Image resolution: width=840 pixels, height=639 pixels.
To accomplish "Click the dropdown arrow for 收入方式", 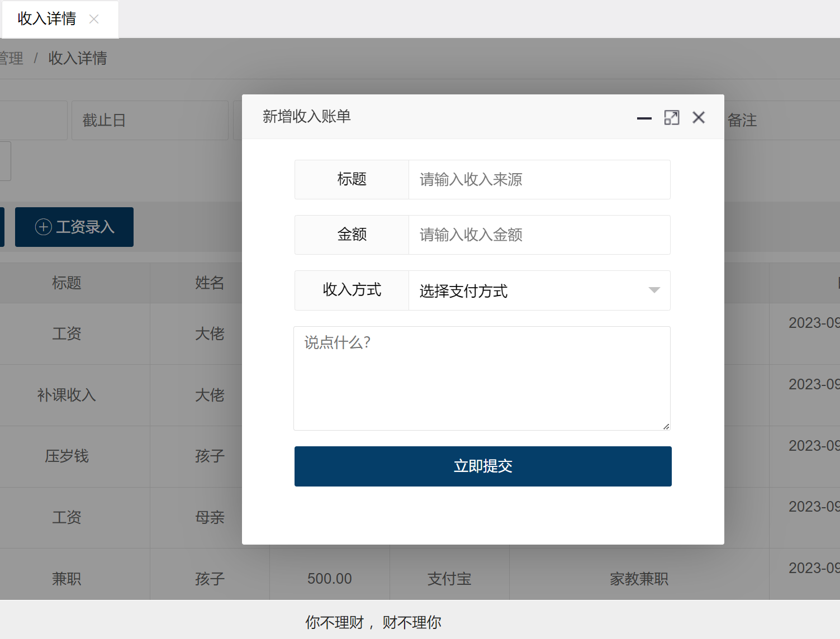I will [654, 290].
